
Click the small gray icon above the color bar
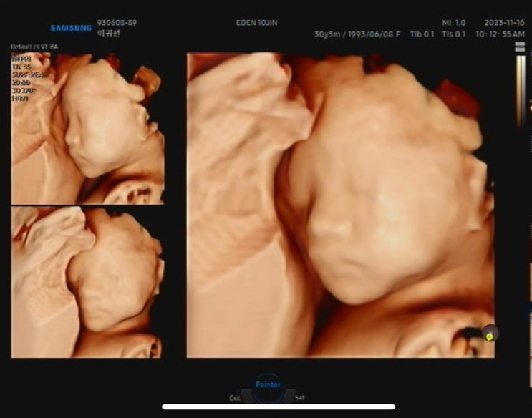click(520, 47)
